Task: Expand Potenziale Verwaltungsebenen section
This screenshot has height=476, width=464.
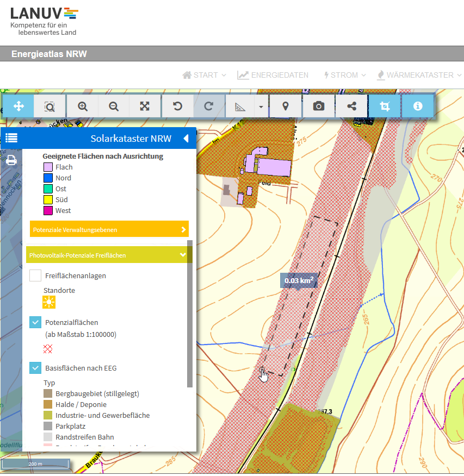Action: point(109,230)
